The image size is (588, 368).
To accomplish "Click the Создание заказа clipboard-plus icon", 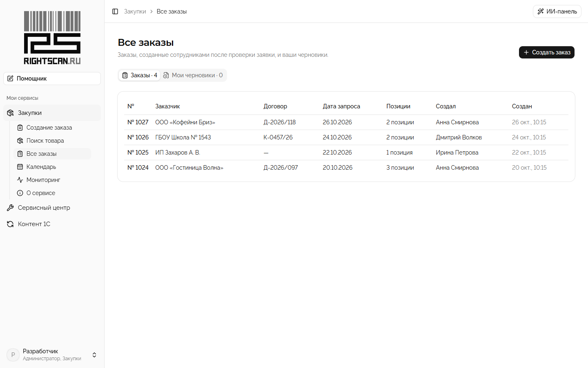I will [x=20, y=128].
